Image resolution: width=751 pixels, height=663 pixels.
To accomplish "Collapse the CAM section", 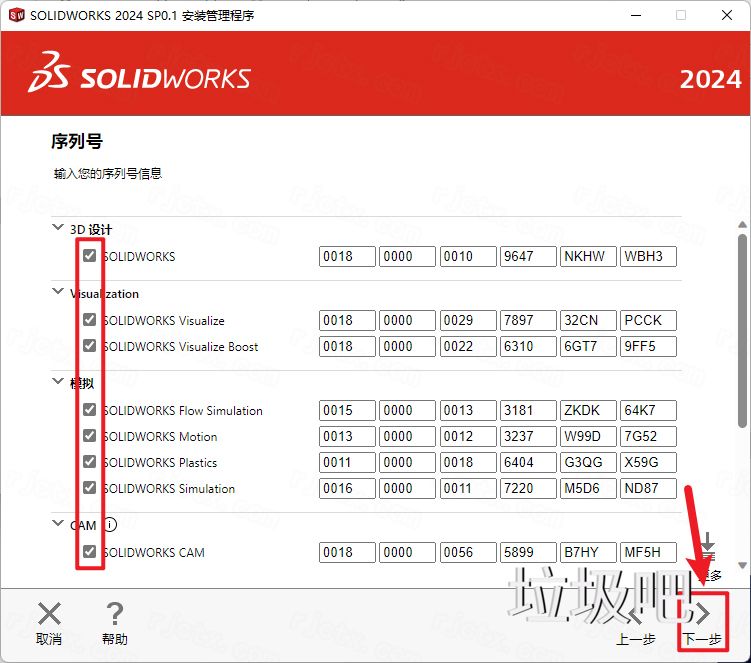I will coord(58,523).
